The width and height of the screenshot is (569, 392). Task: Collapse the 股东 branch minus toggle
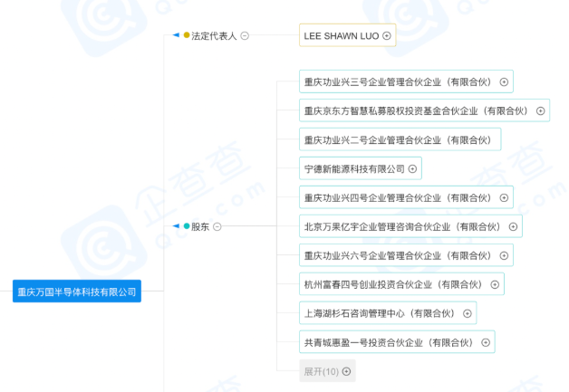point(217,226)
